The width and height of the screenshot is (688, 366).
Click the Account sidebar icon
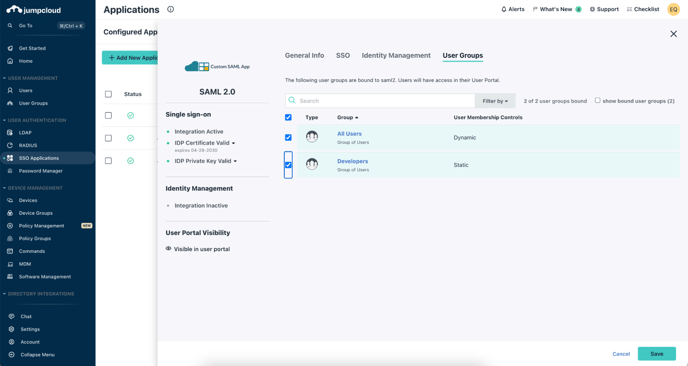pyautogui.click(x=11, y=342)
